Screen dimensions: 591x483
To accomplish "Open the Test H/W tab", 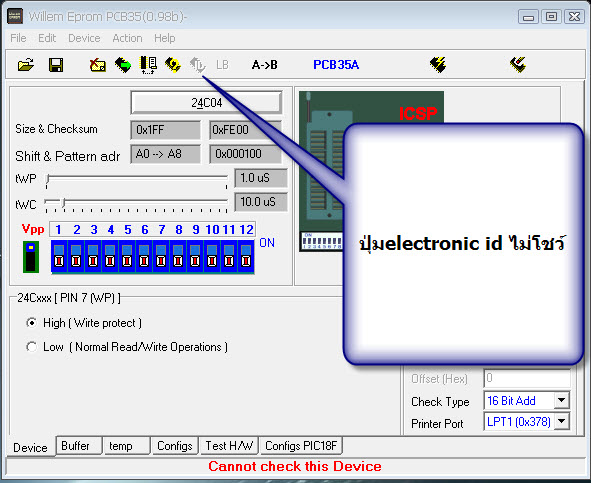I will (229, 446).
